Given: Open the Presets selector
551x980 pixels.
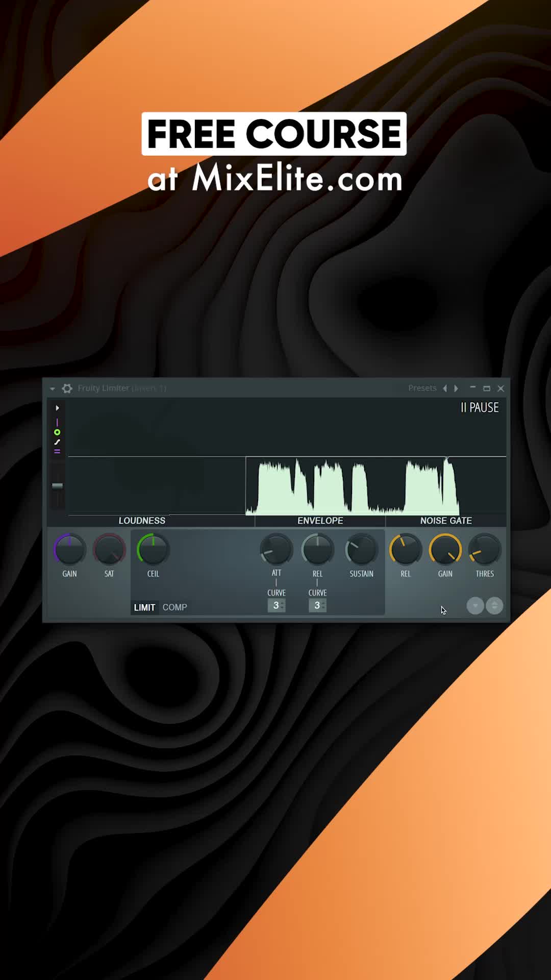Looking at the screenshot, I should click(x=422, y=388).
